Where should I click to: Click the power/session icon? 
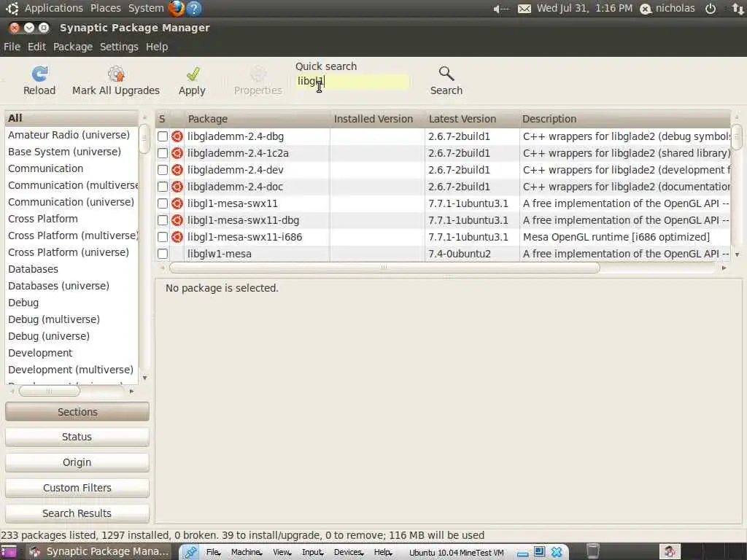[x=711, y=9]
